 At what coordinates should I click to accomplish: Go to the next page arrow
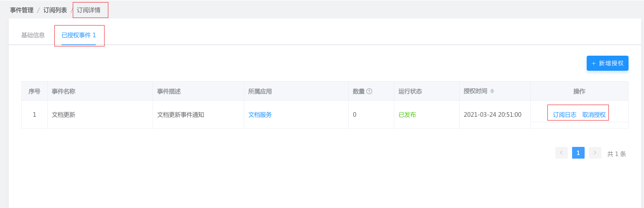[595, 153]
